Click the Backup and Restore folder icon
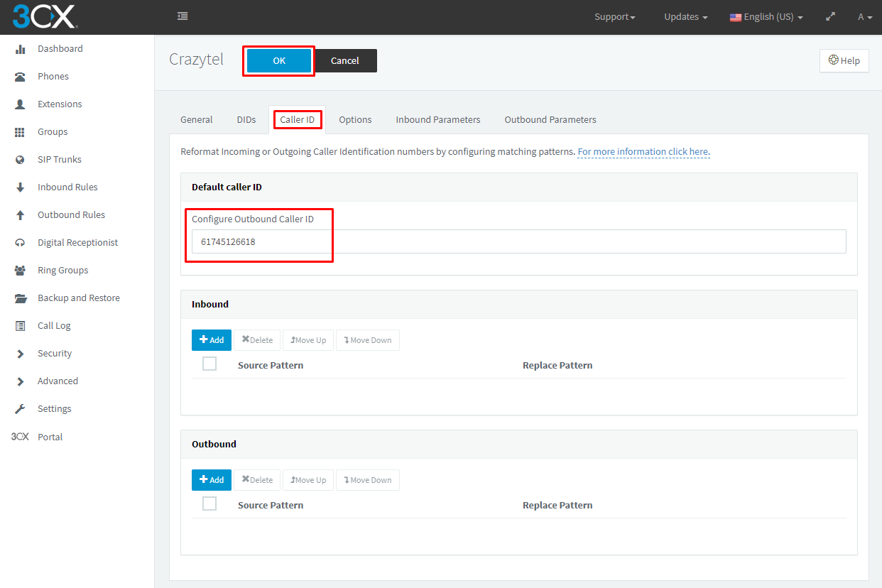This screenshot has width=882, height=588. [x=21, y=298]
